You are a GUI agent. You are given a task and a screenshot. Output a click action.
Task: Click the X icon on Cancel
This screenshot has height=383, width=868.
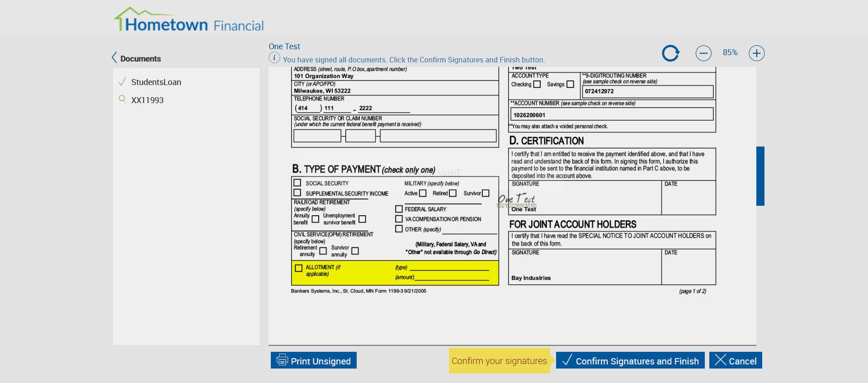(721, 360)
